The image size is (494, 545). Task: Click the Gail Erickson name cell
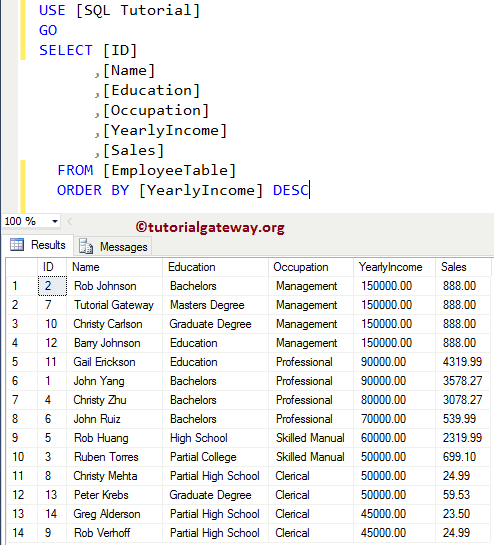pyautogui.click(x=114, y=362)
